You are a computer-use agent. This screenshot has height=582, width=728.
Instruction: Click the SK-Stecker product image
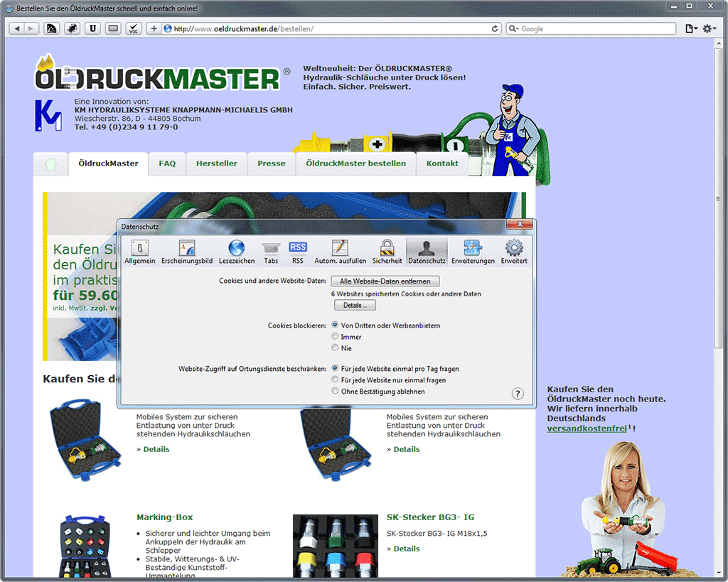(x=336, y=546)
